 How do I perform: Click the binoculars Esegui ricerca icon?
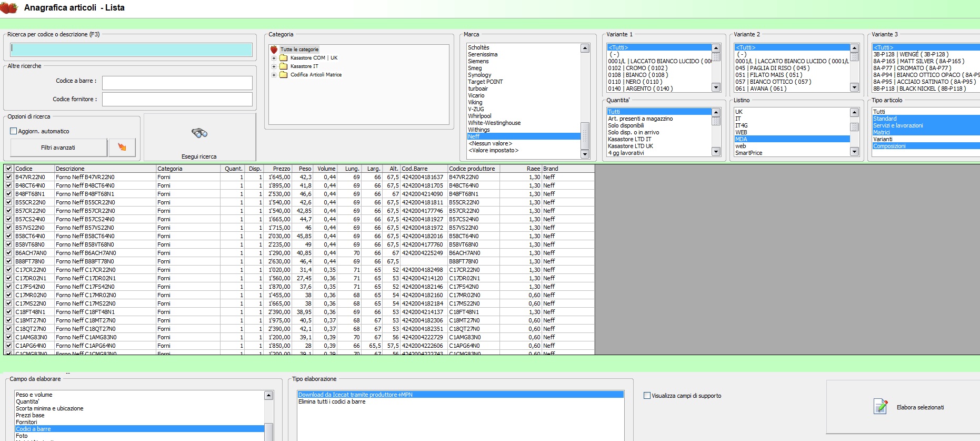click(199, 133)
